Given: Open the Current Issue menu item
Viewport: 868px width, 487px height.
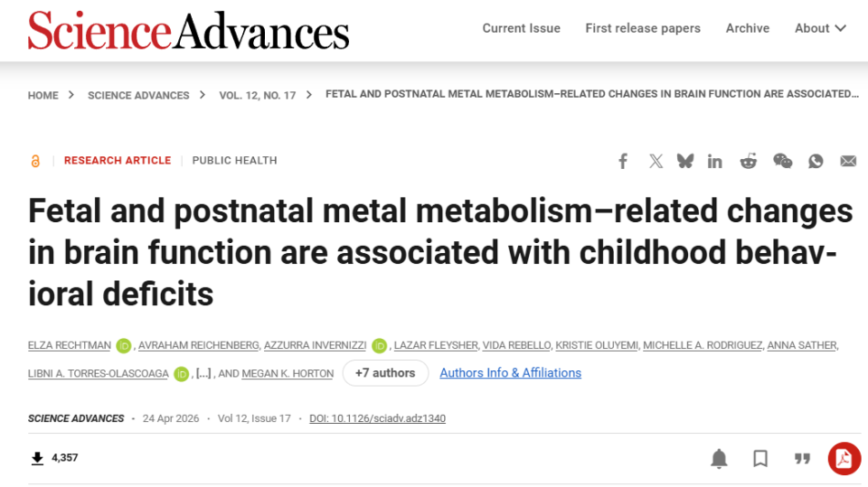Looking at the screenshot, I should coord(521,28).
